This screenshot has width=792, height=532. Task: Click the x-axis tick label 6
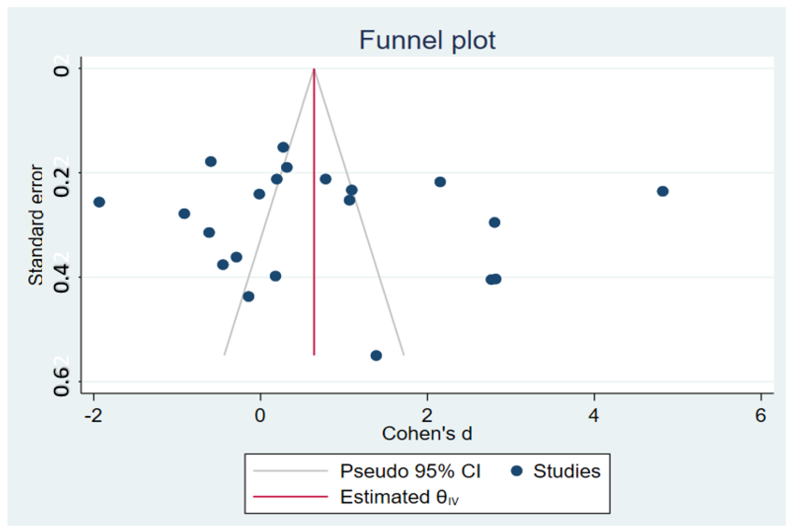coord(760,415)
